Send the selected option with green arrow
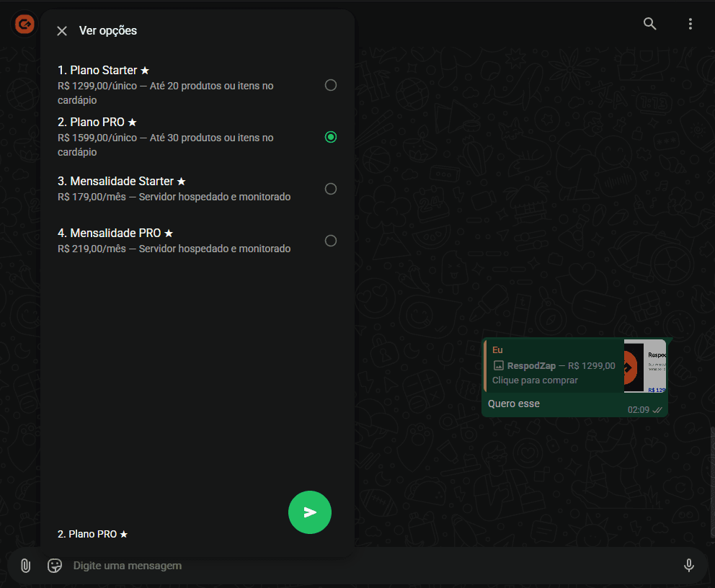 (310, 512)
